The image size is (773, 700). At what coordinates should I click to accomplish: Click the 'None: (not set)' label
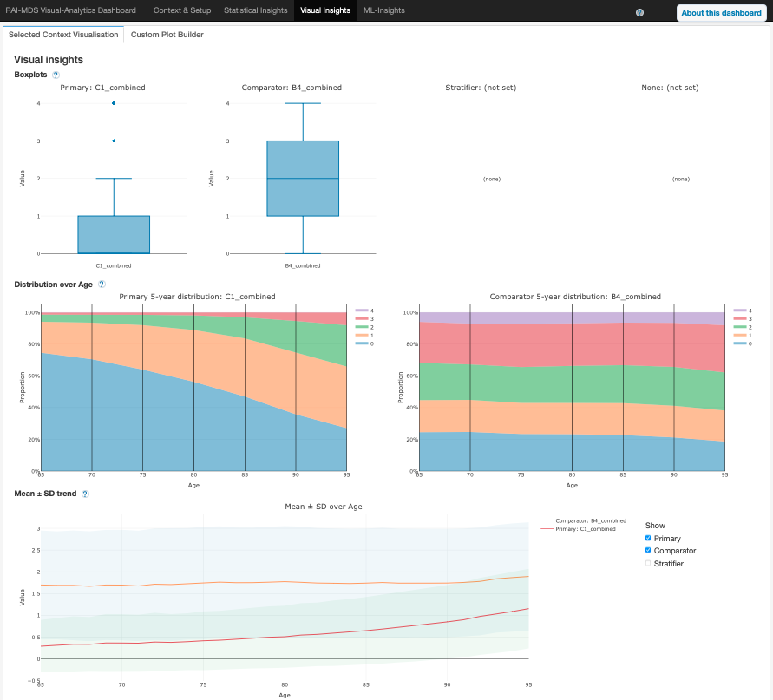670,88
